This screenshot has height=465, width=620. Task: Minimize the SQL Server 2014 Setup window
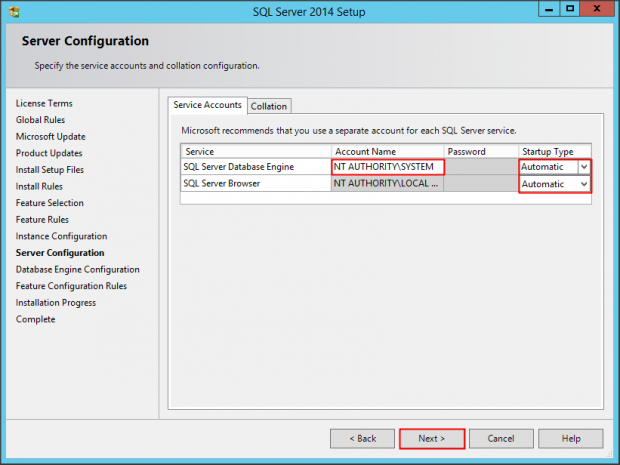(x=549, y=9)
